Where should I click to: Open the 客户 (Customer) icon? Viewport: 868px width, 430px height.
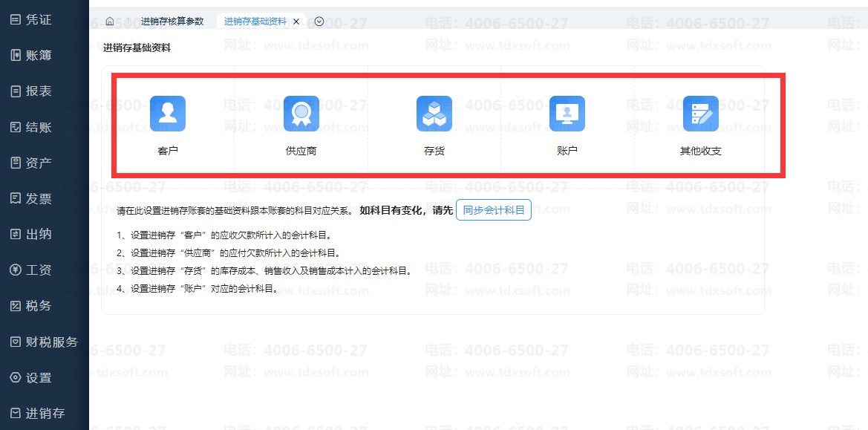pyautogui.click(x=168, y=114)
